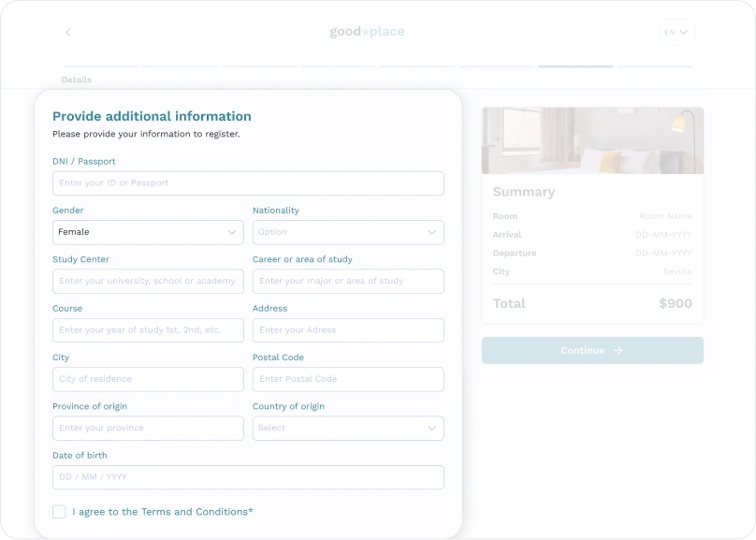
Task: Focus the Study Center input field
Action: tap(148, 281)
